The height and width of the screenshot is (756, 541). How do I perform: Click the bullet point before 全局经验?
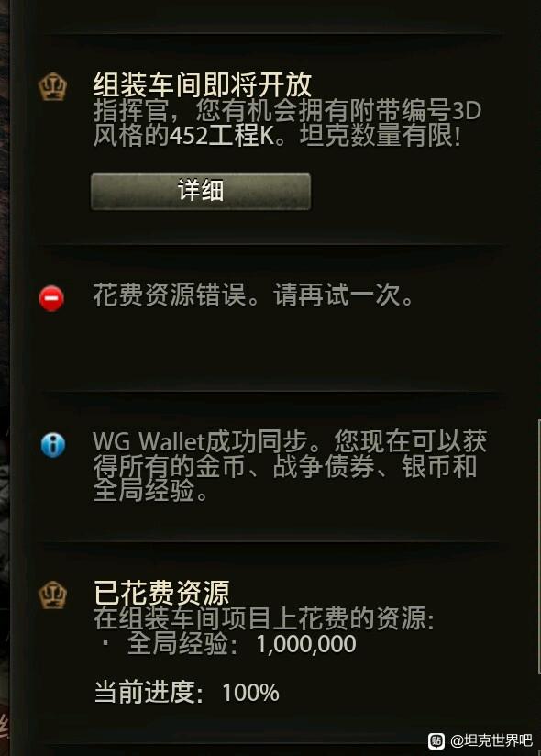(105, 644)
